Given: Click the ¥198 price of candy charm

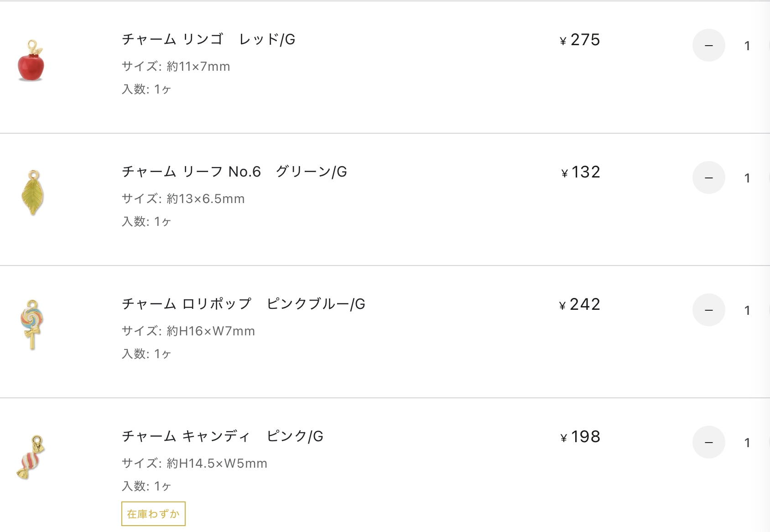Looking at the screenshot, I should [x=580, y=437].
